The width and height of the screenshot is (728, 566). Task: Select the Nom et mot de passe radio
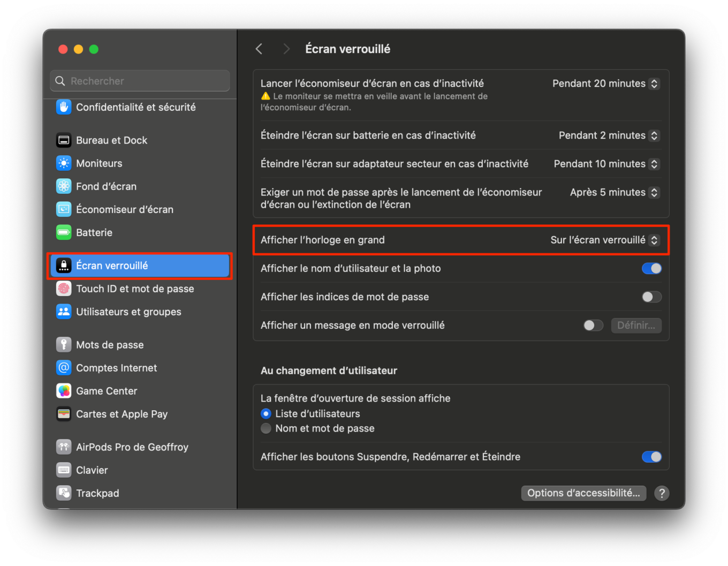tap(266, 428)
